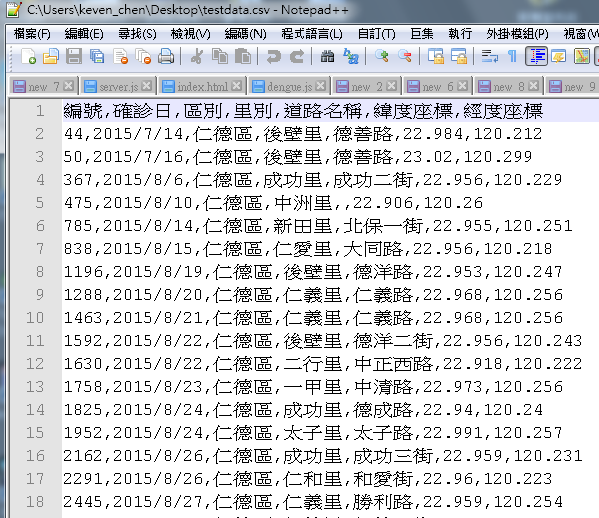
Task: Close the index.html tab
Action: pos(236,86)
